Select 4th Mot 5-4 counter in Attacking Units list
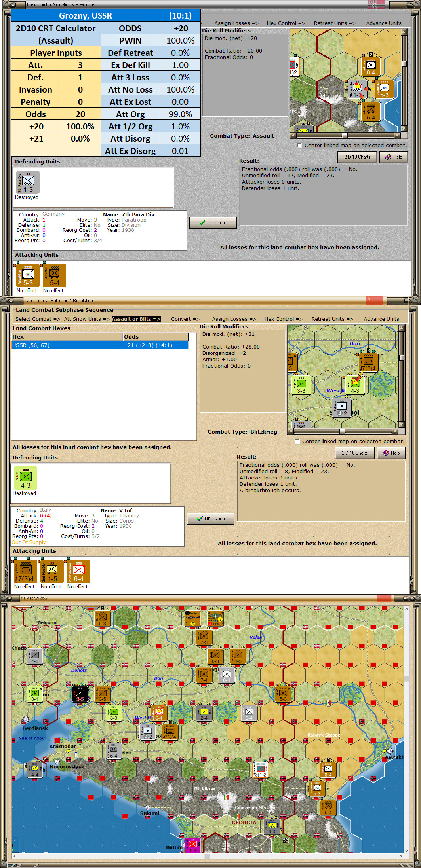 tap(54, 275)
